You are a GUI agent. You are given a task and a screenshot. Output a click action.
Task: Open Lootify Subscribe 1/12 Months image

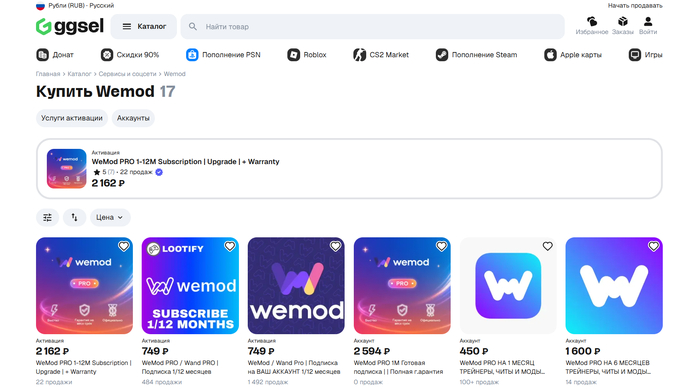(190, 286)
